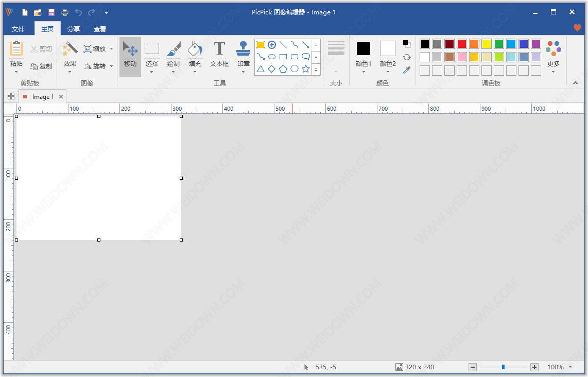
Task: Swap colors with the rotate arrows icon
Action: click(406, 57)
